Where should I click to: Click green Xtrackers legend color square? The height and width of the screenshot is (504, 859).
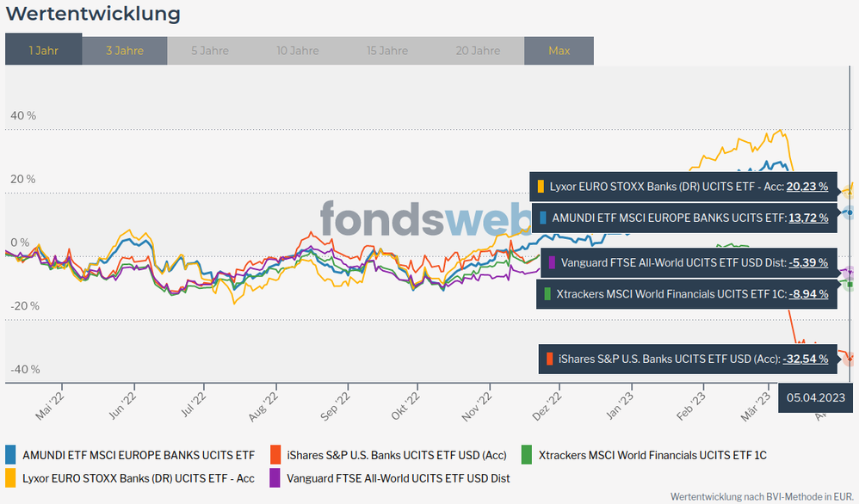point(527,454)
